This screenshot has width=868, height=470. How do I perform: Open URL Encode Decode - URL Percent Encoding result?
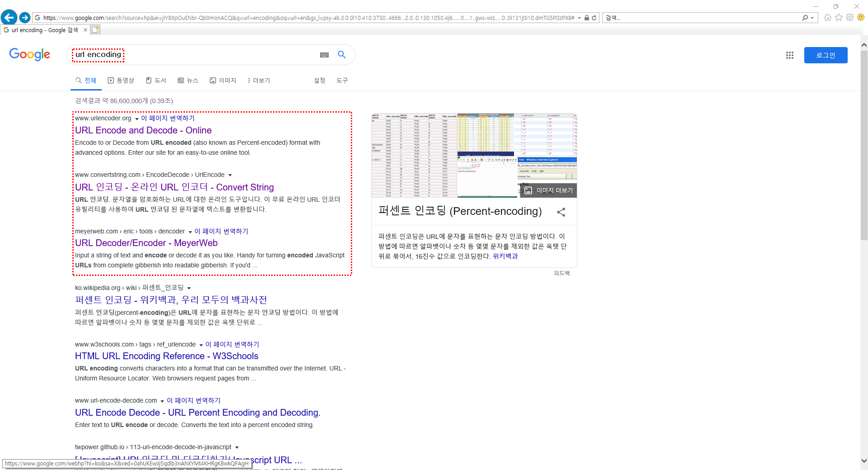(198, 413)
